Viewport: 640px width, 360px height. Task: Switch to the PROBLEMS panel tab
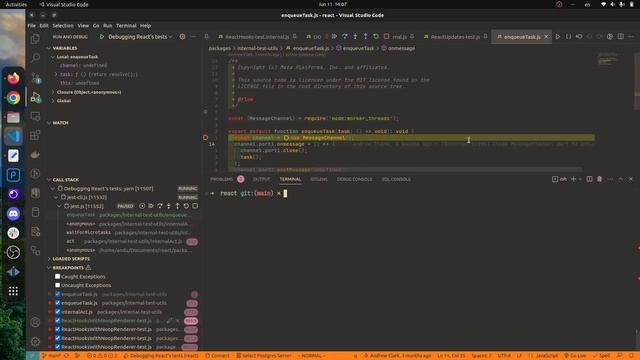pyautogui.click(x=222, y=179)
